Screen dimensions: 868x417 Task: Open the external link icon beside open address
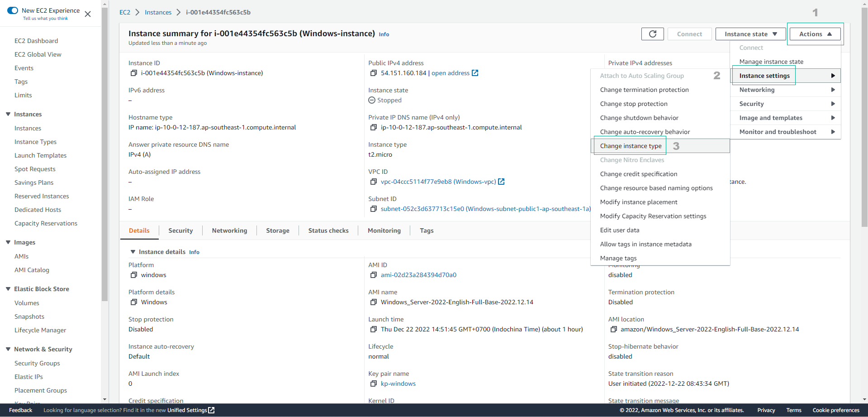tap(475, 73)
